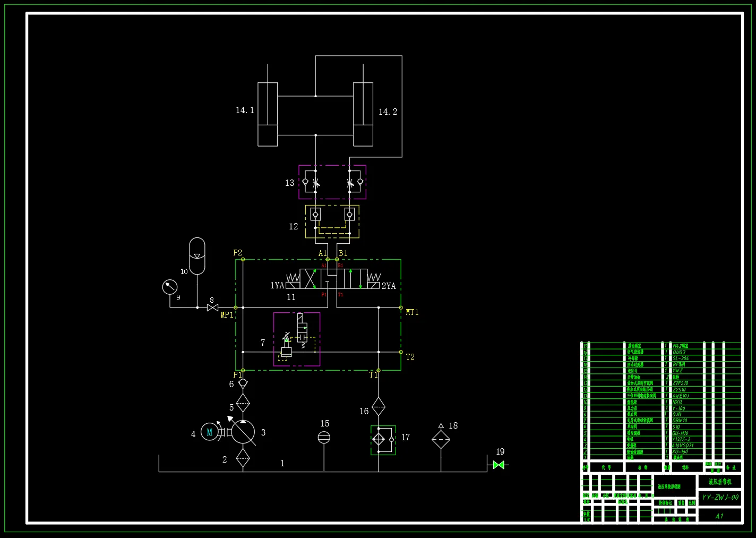The width and height of the screenshot is (756, 538).
Task: Pick the return filter symbol numbered 16
Action: coord(379,407)
